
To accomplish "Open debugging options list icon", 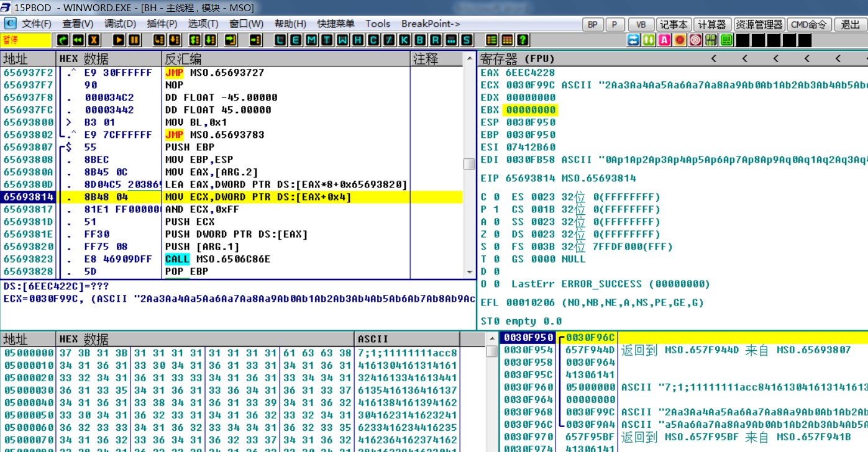I will pos(492,40).
